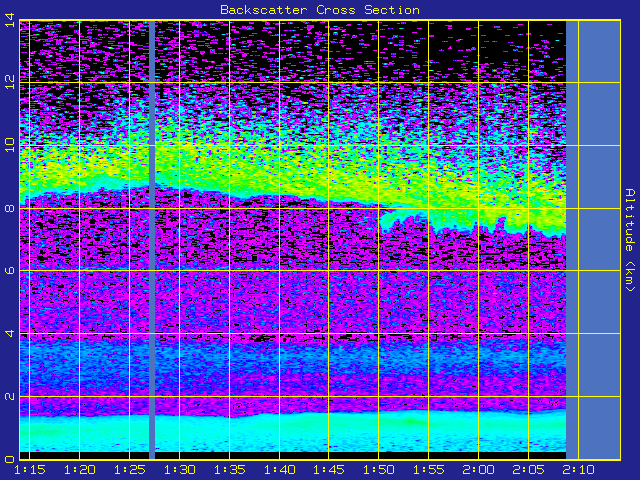Image resolution: width=640 pixels, height=480 pixels.
Task: Click the altitude label 14
Action: 10,20
